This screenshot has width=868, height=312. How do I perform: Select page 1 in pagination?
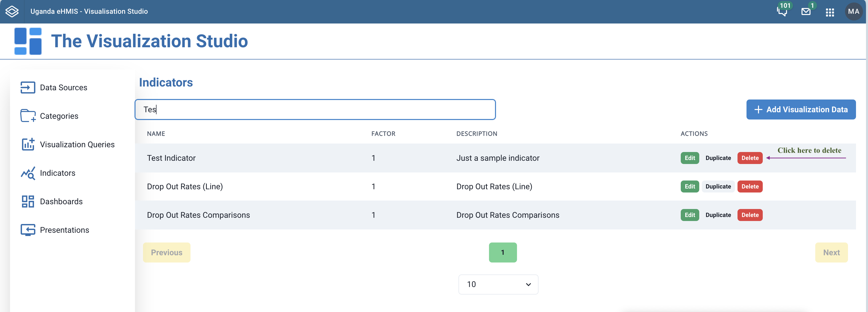tap(502, 252)
